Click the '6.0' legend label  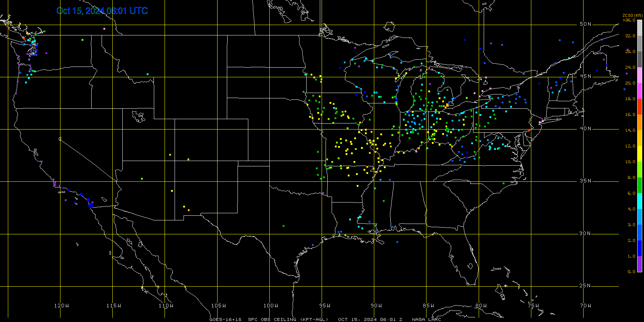pos(631,193)
